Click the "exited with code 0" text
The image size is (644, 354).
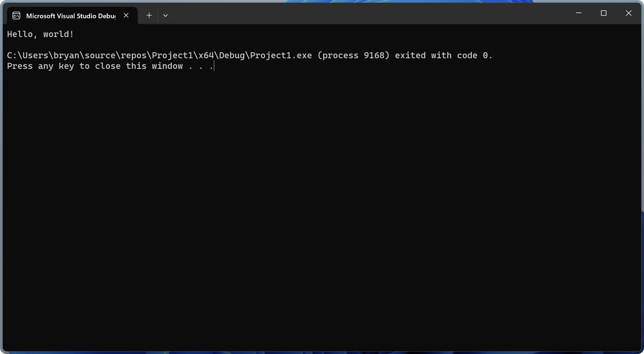(443, 56)
